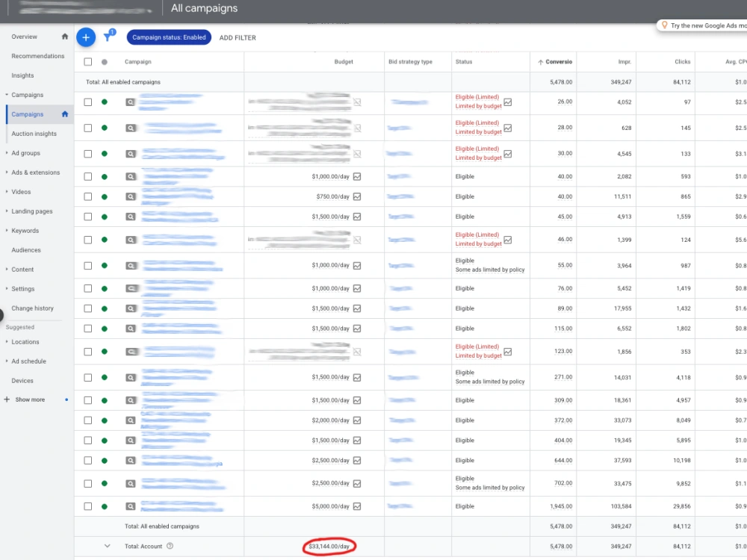Select checkbox of $750.00/day campaign row
The image size is (747, 560).
click(x=87, y=196)
